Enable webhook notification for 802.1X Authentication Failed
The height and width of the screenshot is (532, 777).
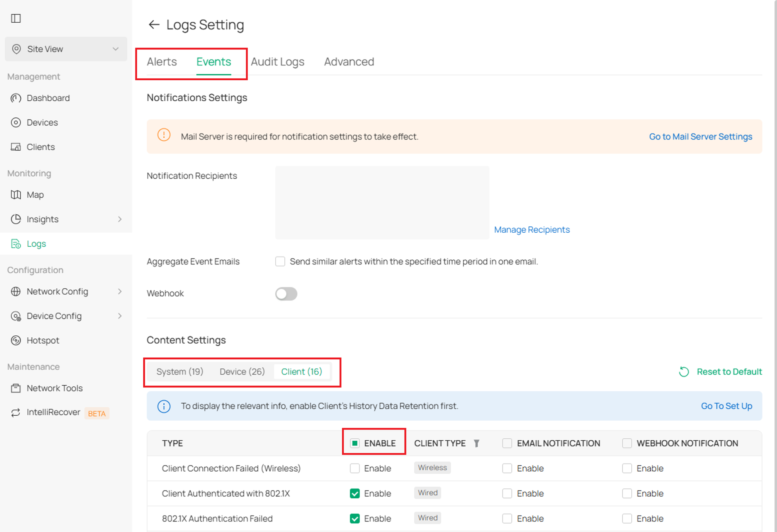[627, 518]
